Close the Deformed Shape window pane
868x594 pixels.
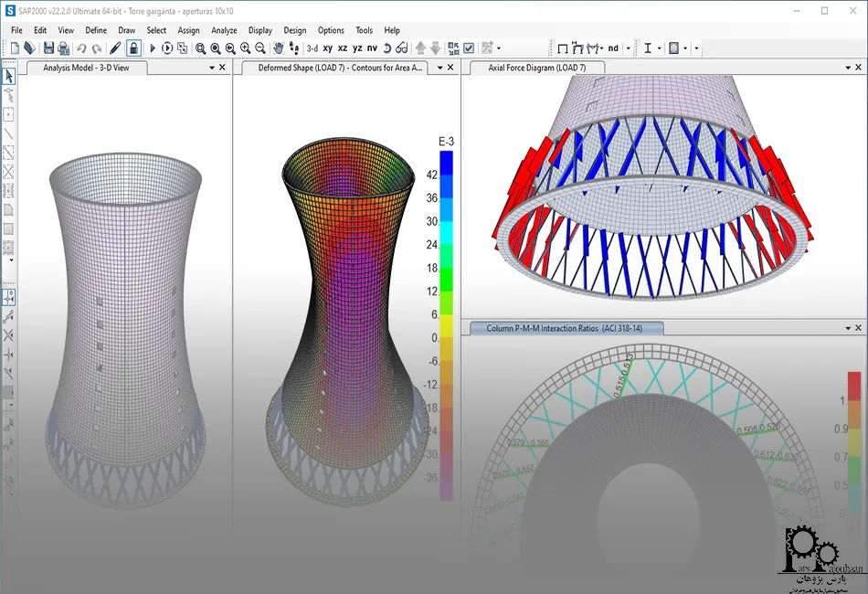[x=452, y=68]
